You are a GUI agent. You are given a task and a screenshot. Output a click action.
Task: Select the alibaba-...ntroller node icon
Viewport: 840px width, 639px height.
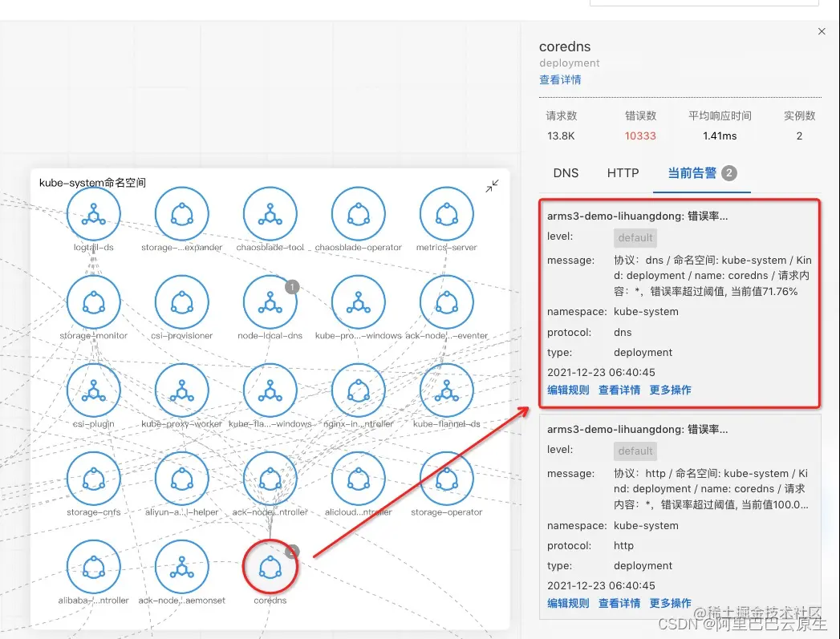94,567
